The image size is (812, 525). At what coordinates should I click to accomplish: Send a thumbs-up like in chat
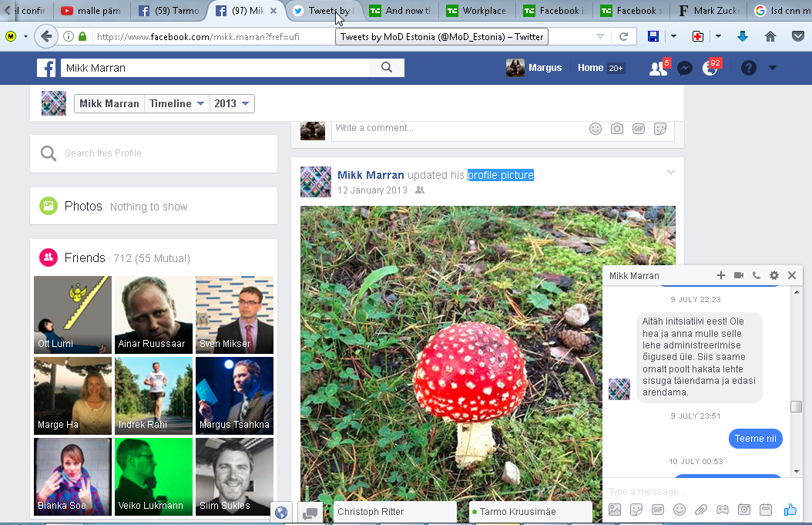click(790, 510)
